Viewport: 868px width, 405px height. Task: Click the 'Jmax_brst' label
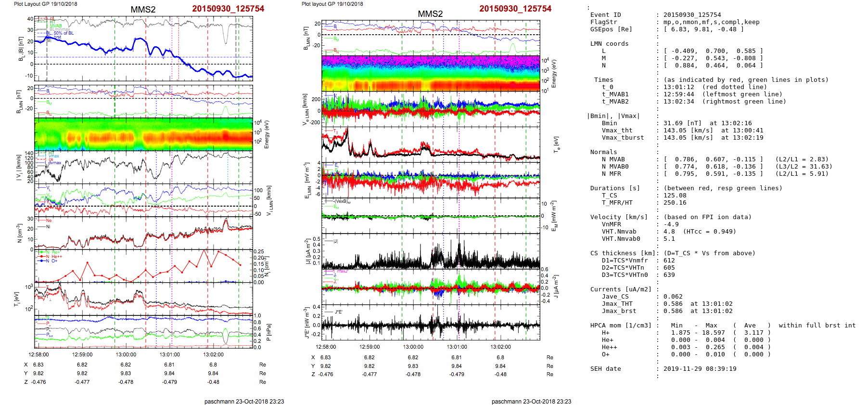click(x=619, y=311)
